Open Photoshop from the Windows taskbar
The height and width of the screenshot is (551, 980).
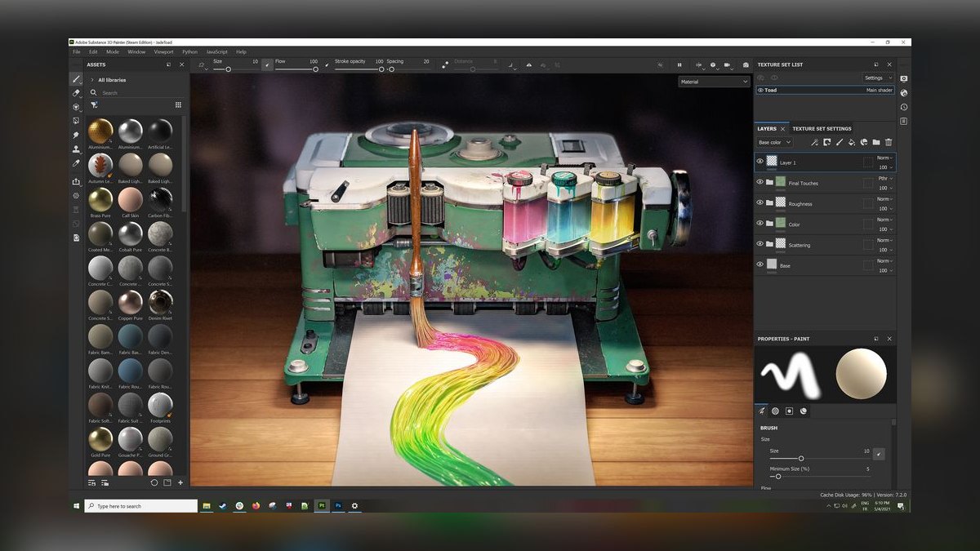pyautogui.click(x=338, y=506)
